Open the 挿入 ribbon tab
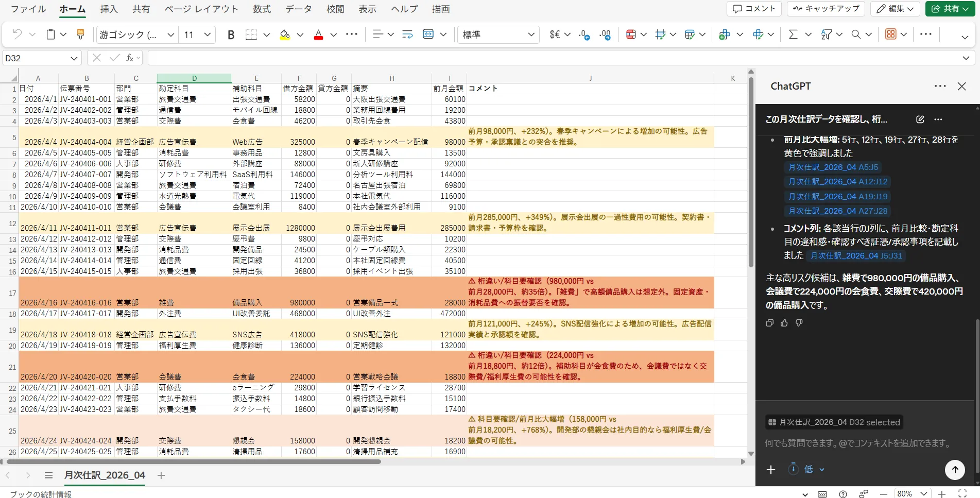 (109, 9)
